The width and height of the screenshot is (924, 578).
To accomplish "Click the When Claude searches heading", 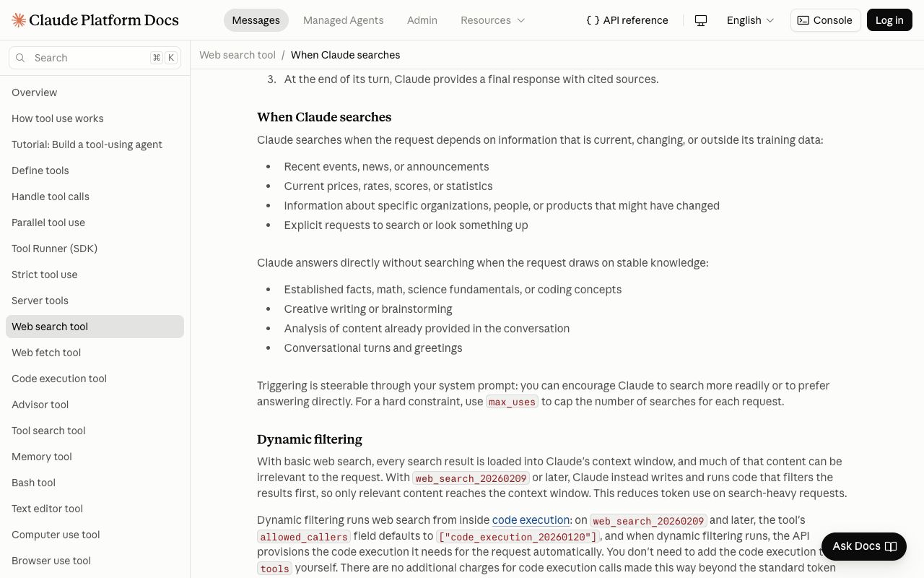I will pos(324,117).
